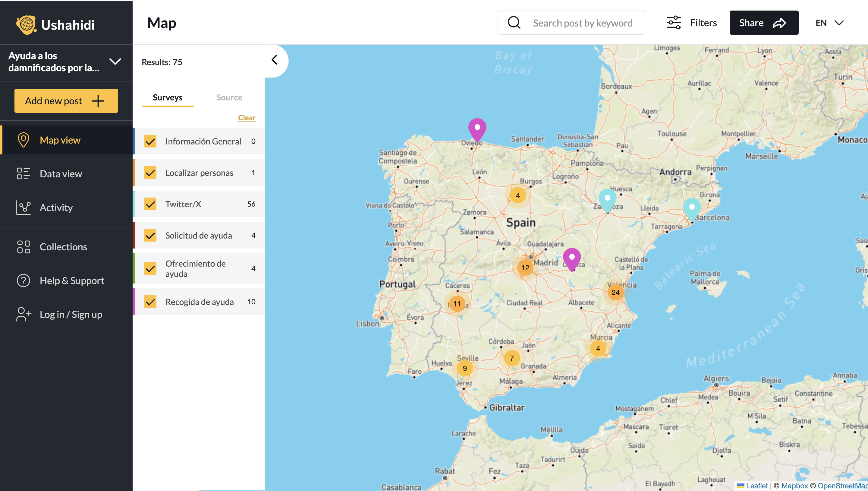
Task: Click the Recogida de ayuda count 10
Action: tap(251, 302)
